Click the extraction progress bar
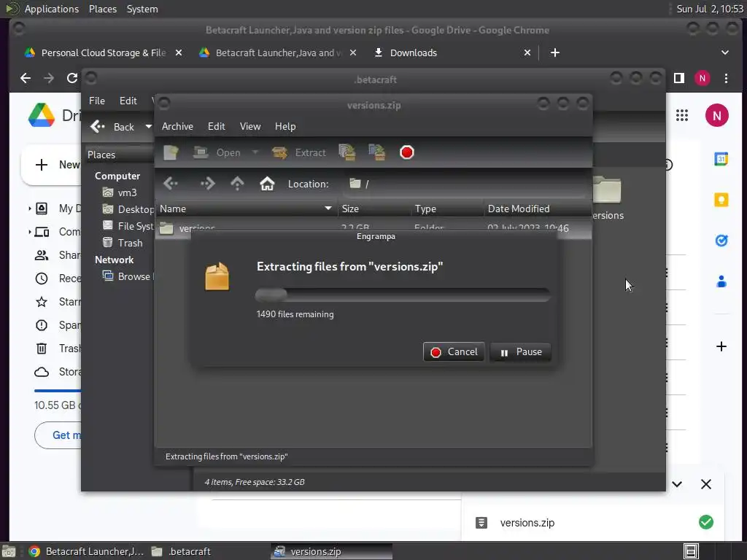The image size is (747, 560). point(403,295)
